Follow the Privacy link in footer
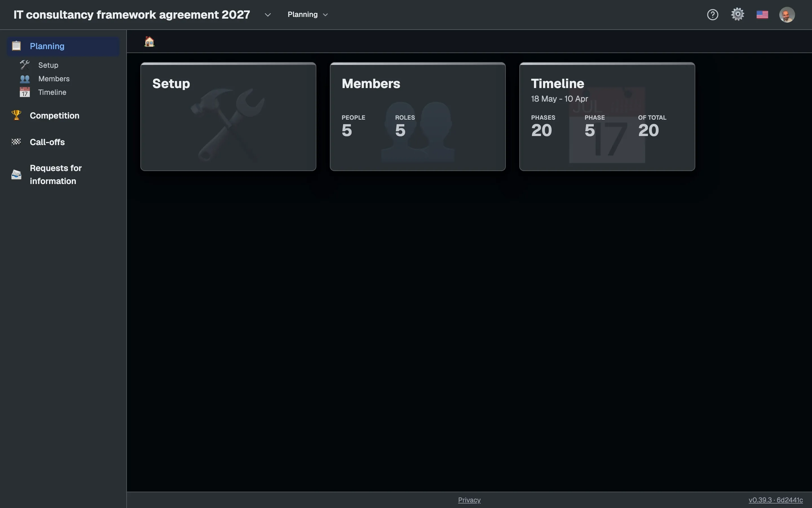This screenshot has width=812, height=508. click(469, 500)
